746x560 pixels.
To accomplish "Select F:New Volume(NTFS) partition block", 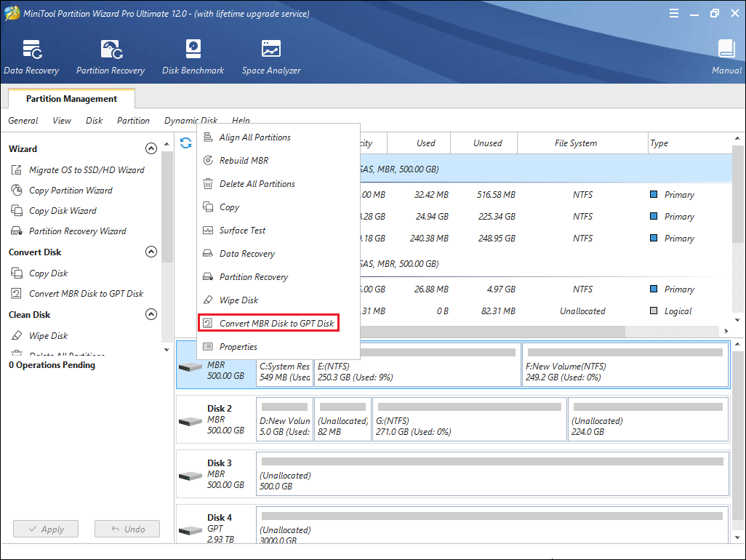I will (625, 364).
